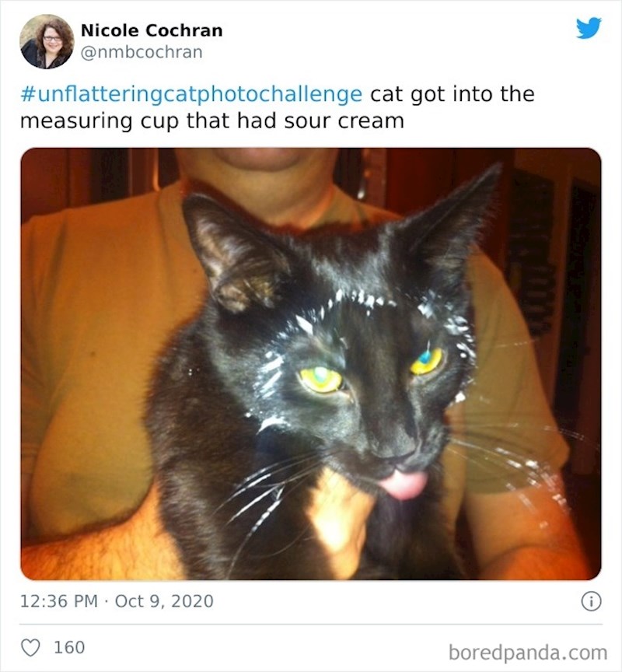The height and width of the screenshot is (672, 622).
Task: View the 160 likes count
Action: tap(69, 647)
